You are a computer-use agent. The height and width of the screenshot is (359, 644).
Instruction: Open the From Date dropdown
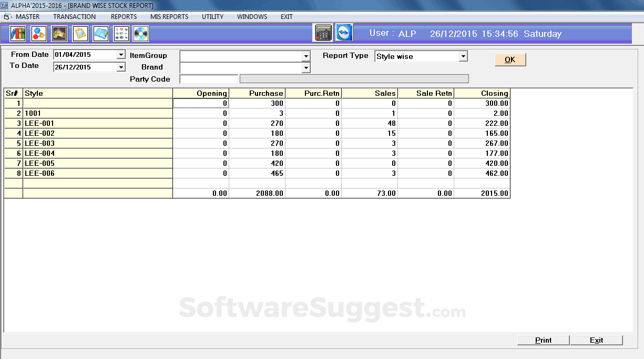pos(121,54)
